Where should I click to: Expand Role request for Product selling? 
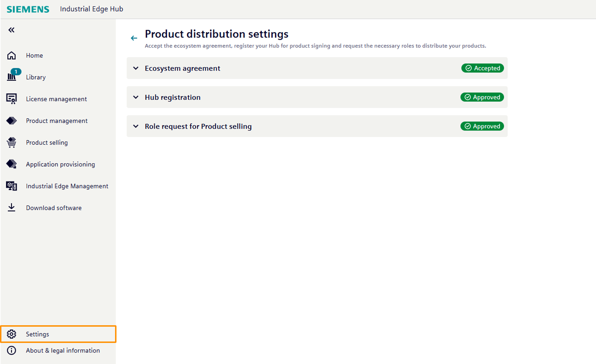[136, 126]
